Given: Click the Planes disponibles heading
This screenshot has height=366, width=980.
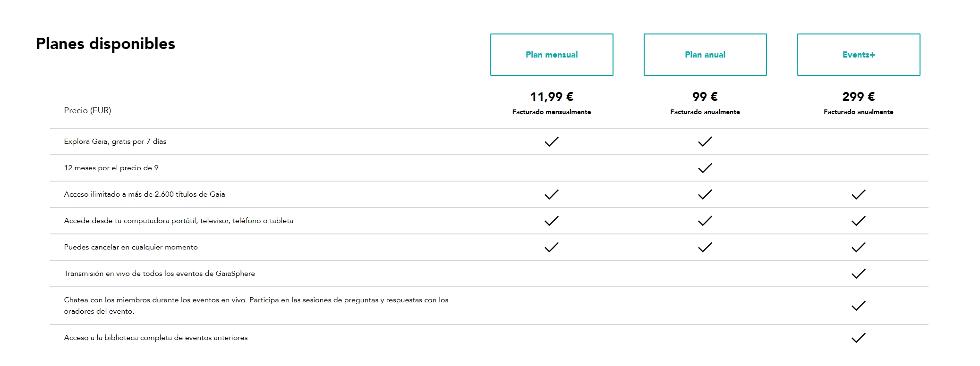Looking at the screenshot, I should 105,44.
